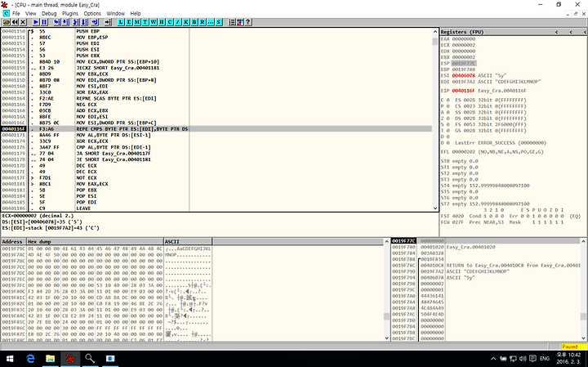This screenshot has height=367, width=588.
Task: Select the REPNE SCAS BYTE PTR ES:[EDI] line
Action: 216,98
